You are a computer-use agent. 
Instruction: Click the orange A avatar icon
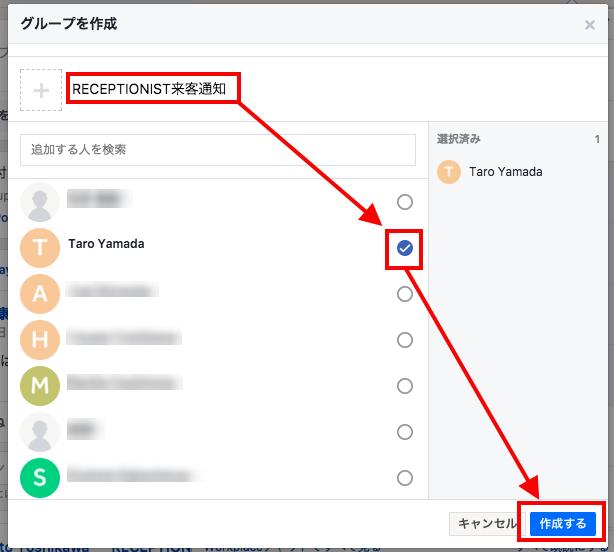[41, 294]
